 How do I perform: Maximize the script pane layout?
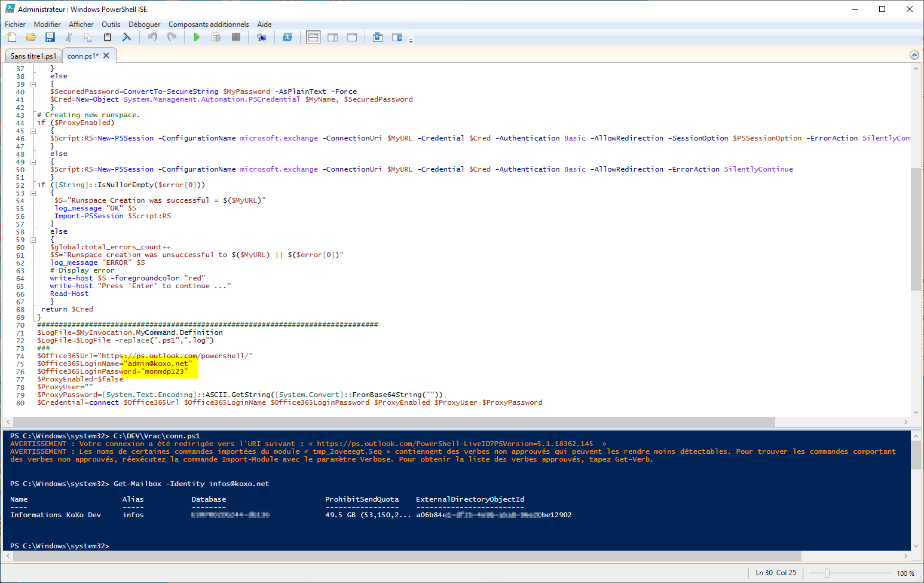(x=352, y=37)
